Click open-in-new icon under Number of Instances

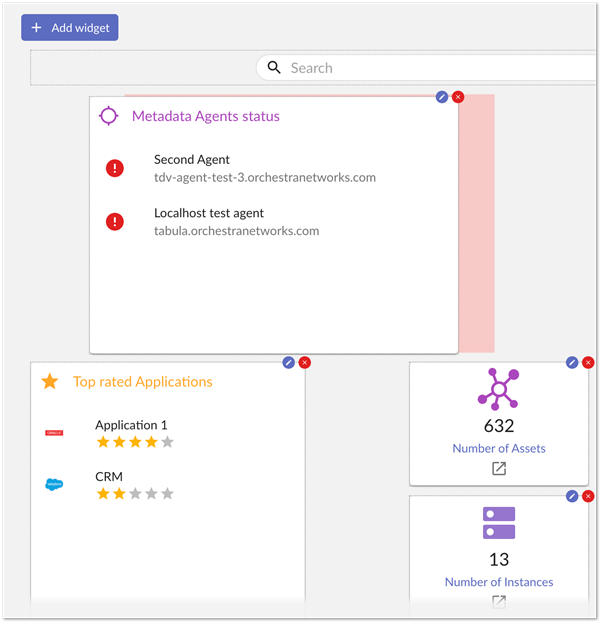[x=499, y=602]
